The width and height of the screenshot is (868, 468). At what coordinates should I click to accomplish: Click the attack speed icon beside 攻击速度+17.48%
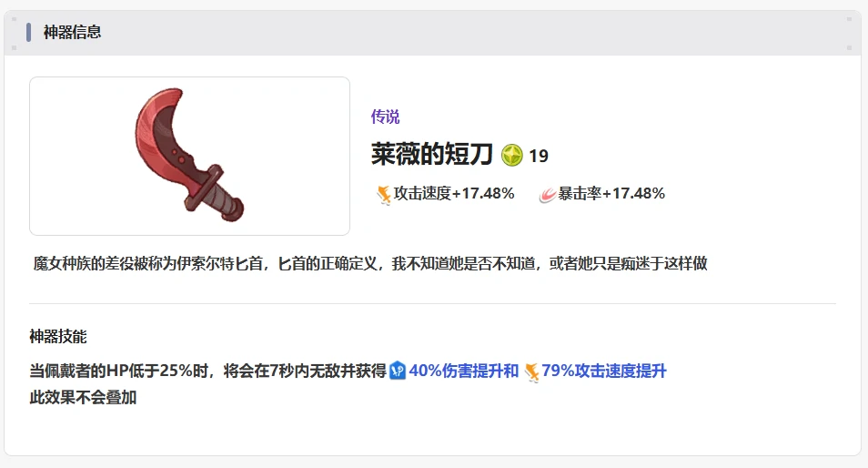pyautogui.click(x=384, y=195)
